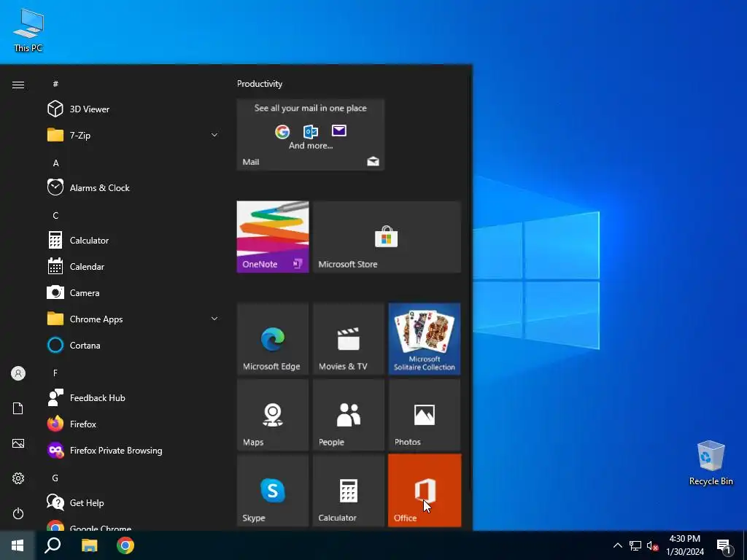
Task: Click the Windows Start button
Action: pyautogui.click(x=18, y=545)
